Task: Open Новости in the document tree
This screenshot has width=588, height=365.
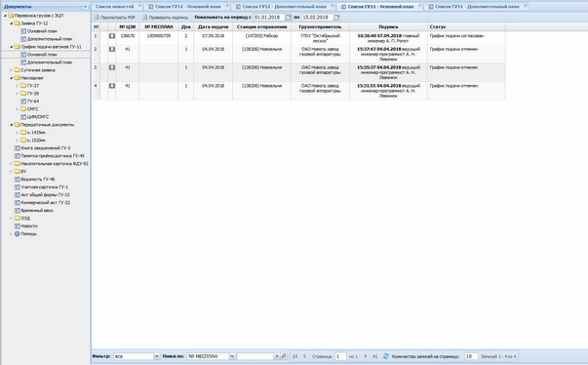Action: [x=29, y=225]
